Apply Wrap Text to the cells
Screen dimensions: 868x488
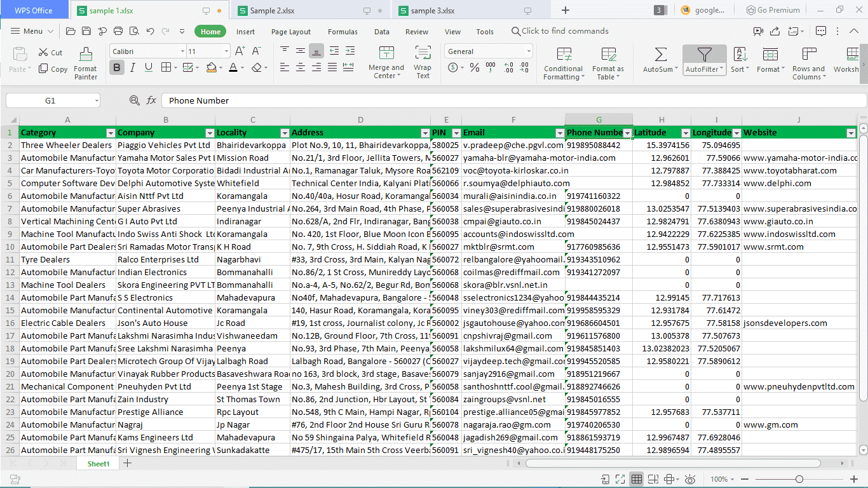coord(423,63)
